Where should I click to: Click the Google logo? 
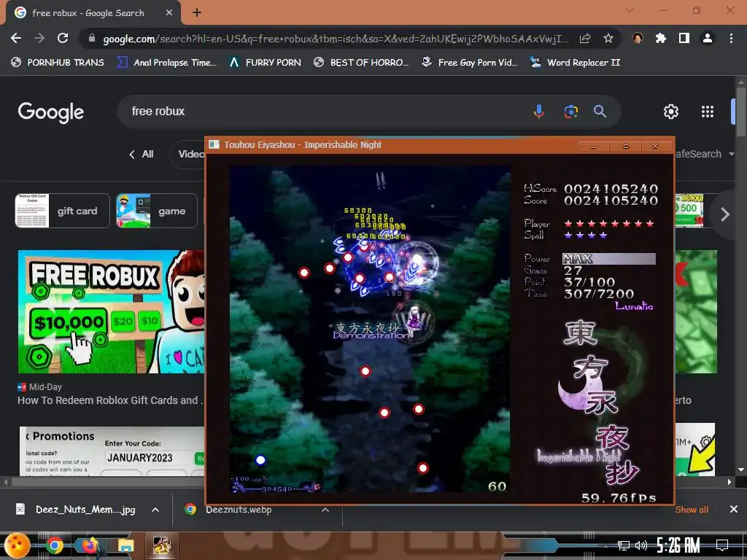point(51,112)
